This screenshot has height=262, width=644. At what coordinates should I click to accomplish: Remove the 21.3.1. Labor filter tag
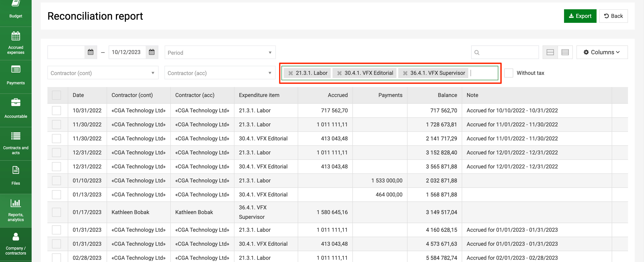[290, 73]
